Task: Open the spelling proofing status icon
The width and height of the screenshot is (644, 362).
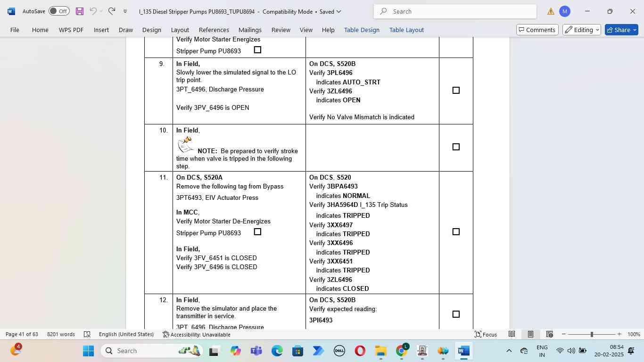Action: point(87,334)
